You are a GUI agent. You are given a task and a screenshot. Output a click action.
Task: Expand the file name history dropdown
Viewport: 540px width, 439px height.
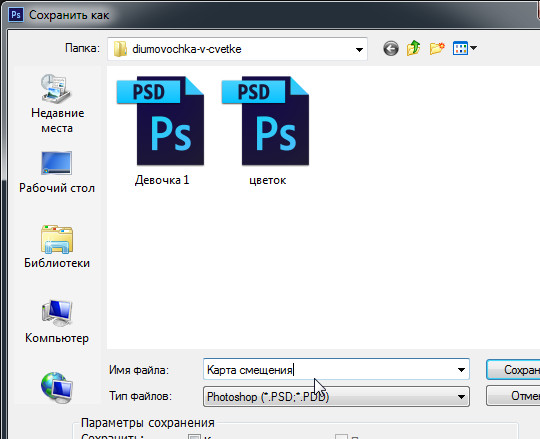(x=461, y=370)
